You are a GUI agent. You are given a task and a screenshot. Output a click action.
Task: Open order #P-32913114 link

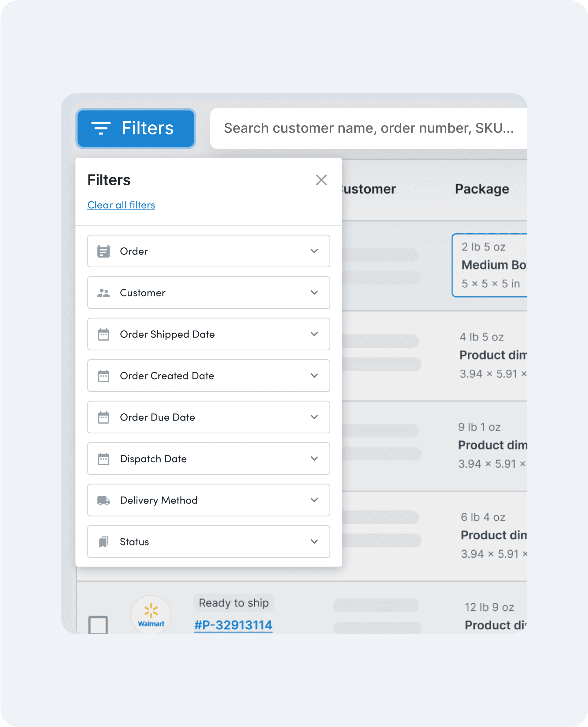coord(233,625)
